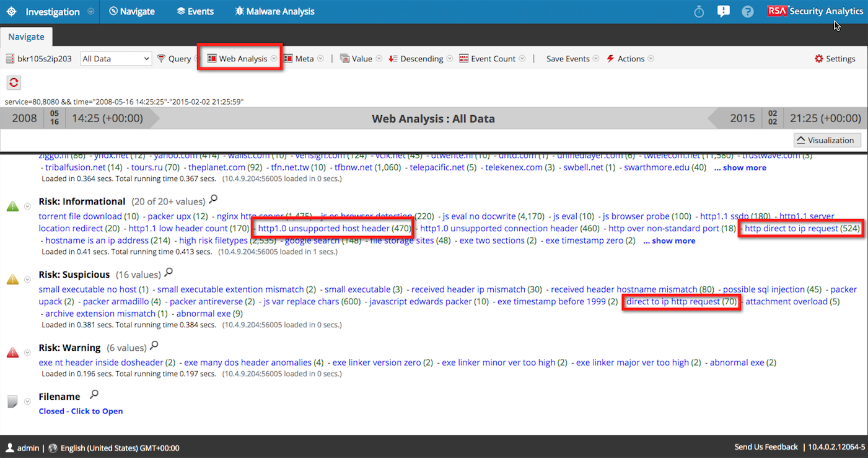Toggle the Risk: Informational section collapse arrow
Viewport: 868px width, 458px height.
pos(26,206)
